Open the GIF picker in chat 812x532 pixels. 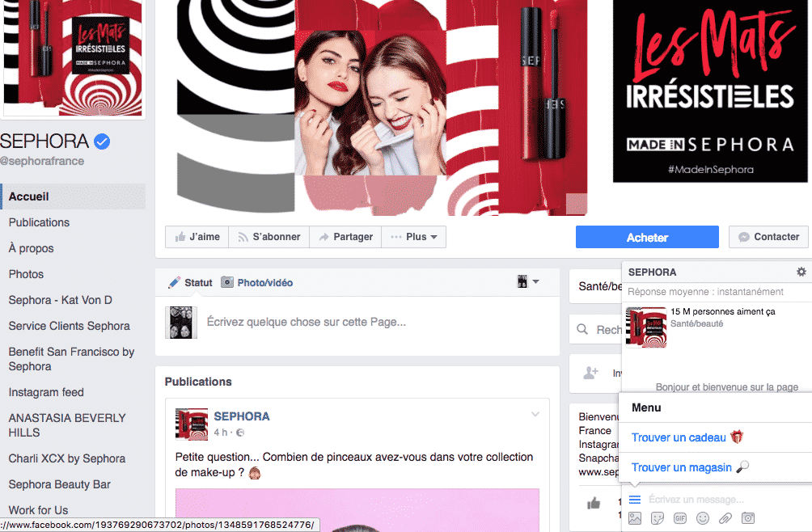680,518
